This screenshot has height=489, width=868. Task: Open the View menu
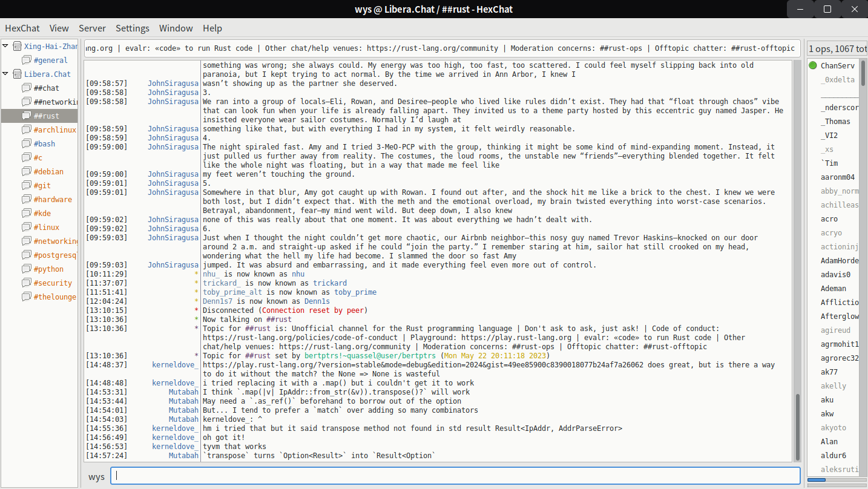[x=59, y=28]
